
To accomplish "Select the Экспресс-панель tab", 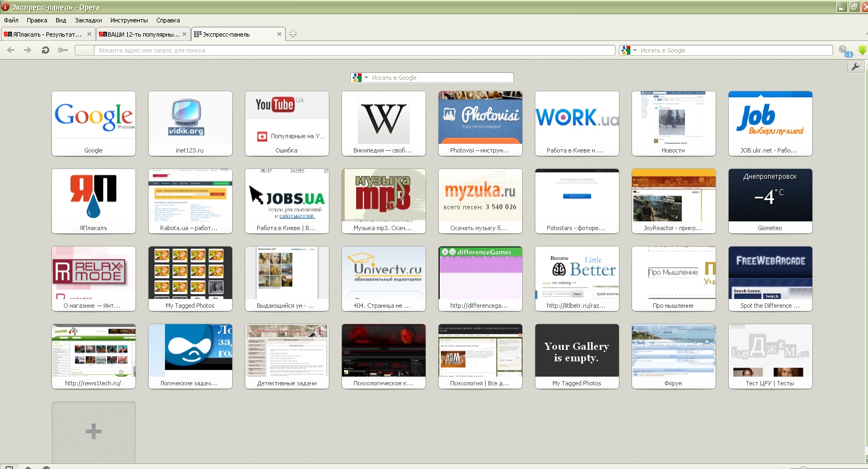I will (x=238, y=34).
